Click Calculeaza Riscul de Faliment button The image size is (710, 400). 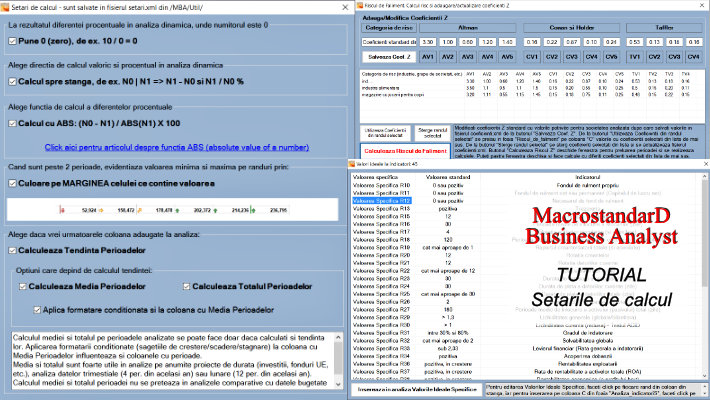405,151
